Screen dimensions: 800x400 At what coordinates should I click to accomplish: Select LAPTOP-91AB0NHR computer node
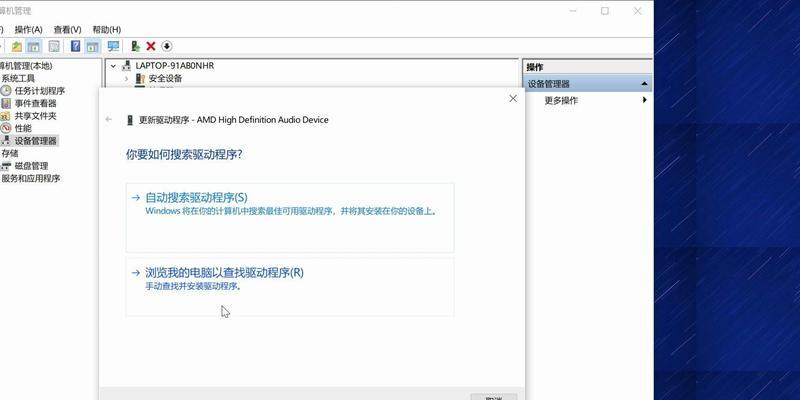[x=175, y=66]
